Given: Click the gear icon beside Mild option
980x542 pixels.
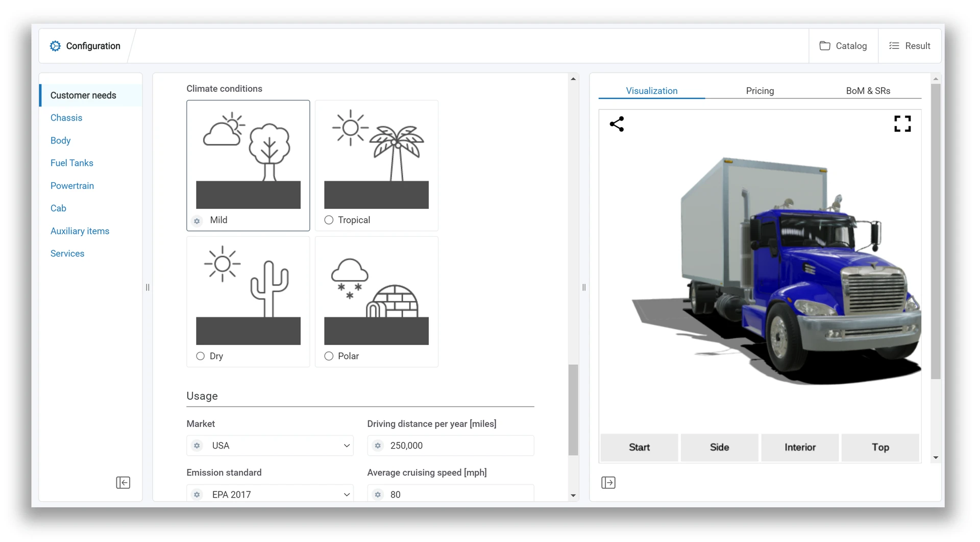Looking at the screenshot, I should [197, 221].
